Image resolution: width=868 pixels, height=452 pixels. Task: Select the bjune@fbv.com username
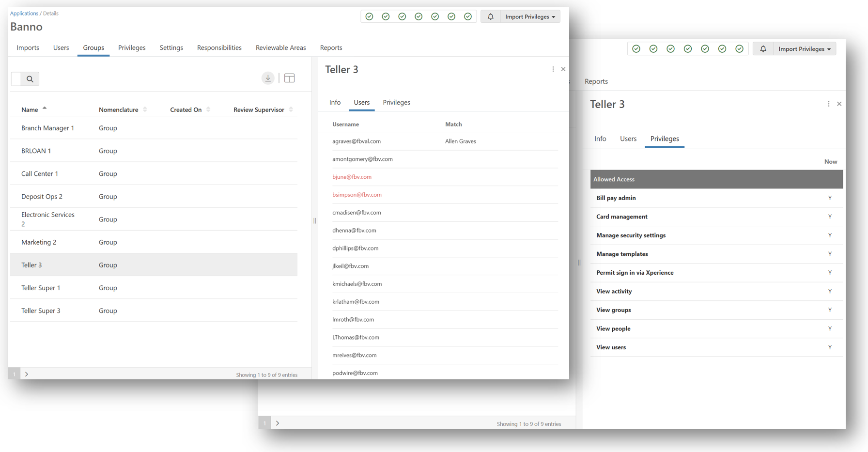(x=352, y=177)
